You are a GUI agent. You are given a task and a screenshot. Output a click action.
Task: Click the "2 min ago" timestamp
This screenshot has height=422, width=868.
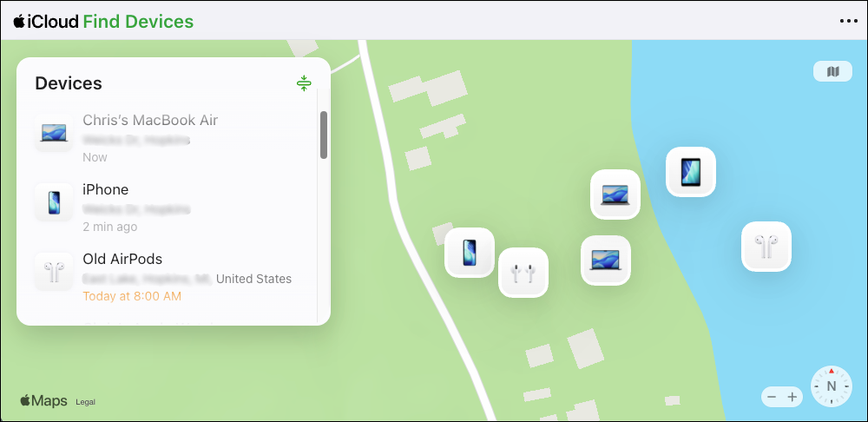[109, 227]
